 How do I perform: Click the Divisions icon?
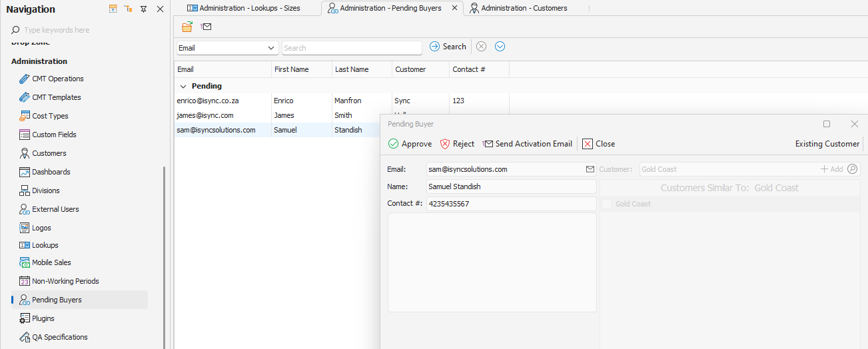coord(25,190)
